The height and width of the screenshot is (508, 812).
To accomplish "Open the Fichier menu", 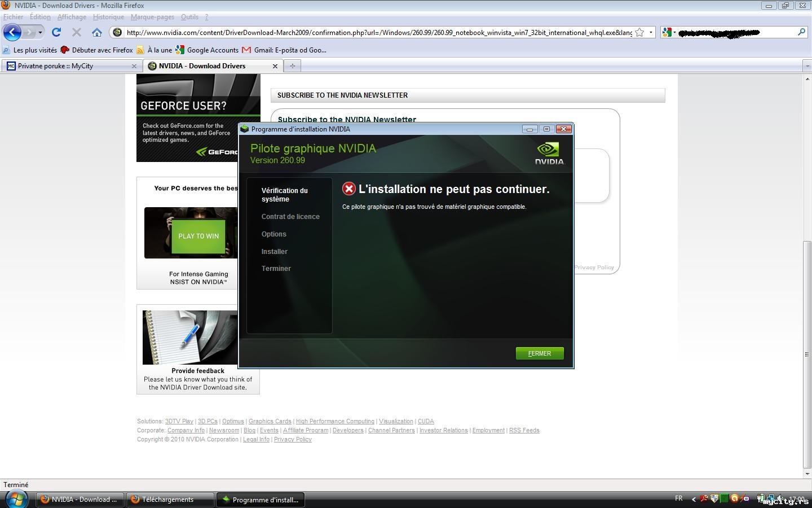I will (14, 17).
